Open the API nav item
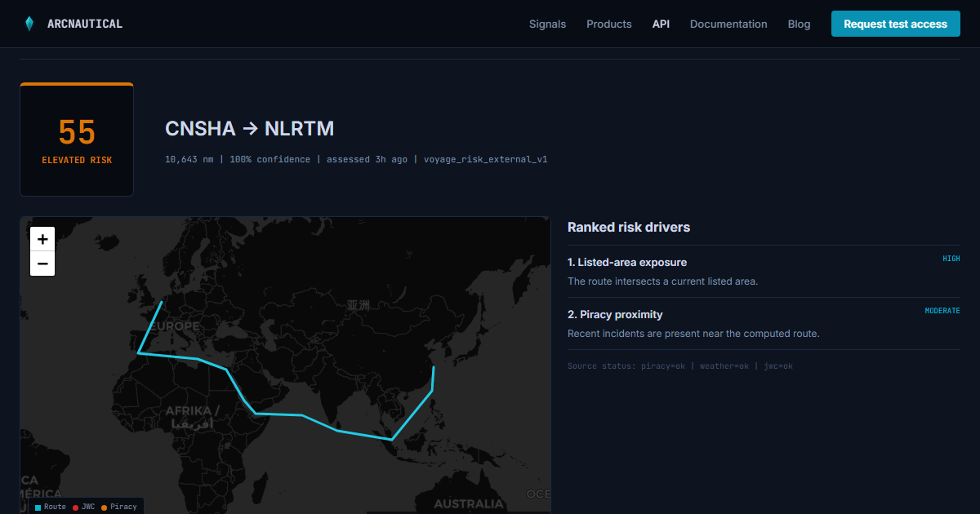 [x=661, y=24]
